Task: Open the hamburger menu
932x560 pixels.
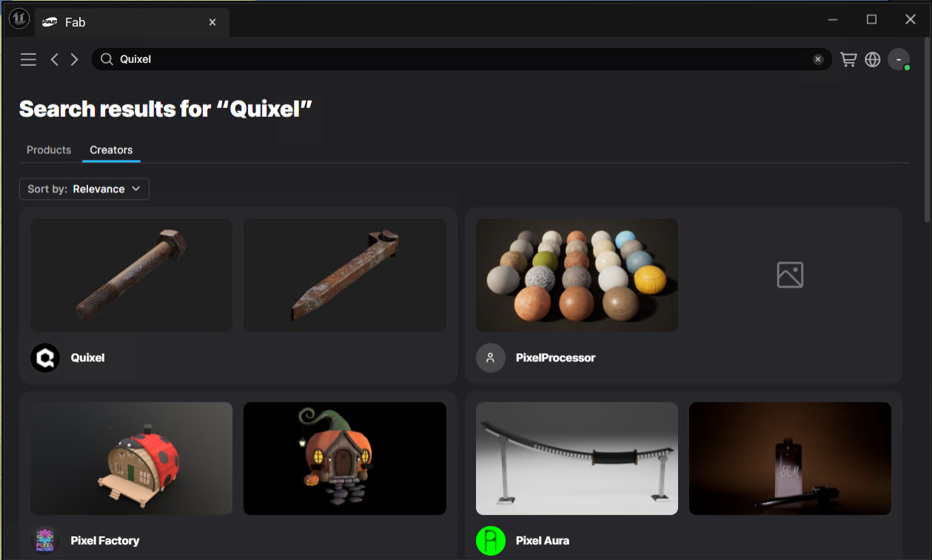Action: tap(28, 59)
